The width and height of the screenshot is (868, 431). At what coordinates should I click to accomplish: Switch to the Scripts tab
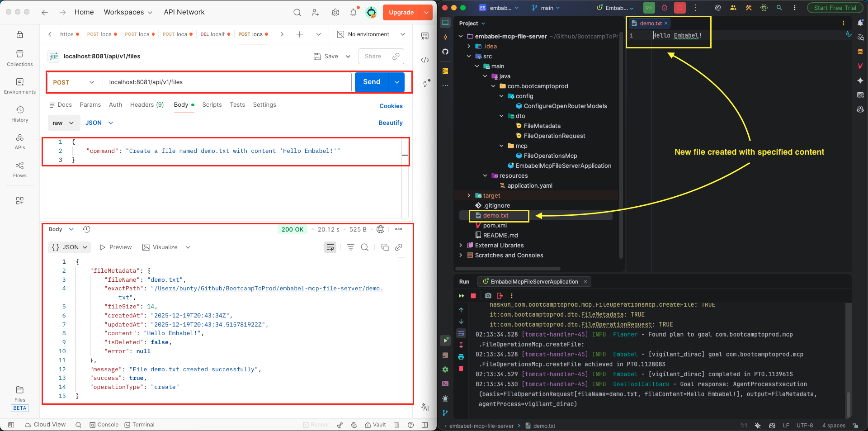coord(212,105)
